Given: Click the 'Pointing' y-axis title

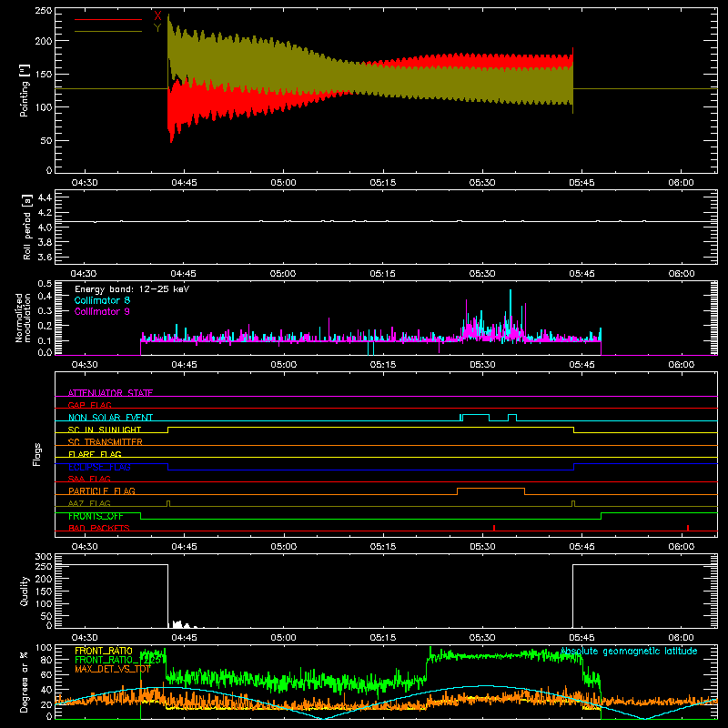Looking at the screenshot, I should [x=25, y=91].
